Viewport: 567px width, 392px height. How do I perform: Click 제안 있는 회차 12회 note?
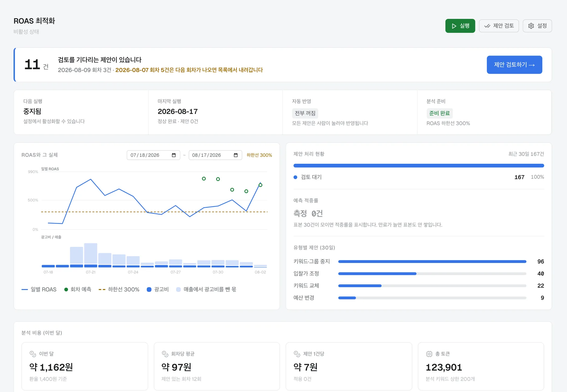tap(181, 379)
